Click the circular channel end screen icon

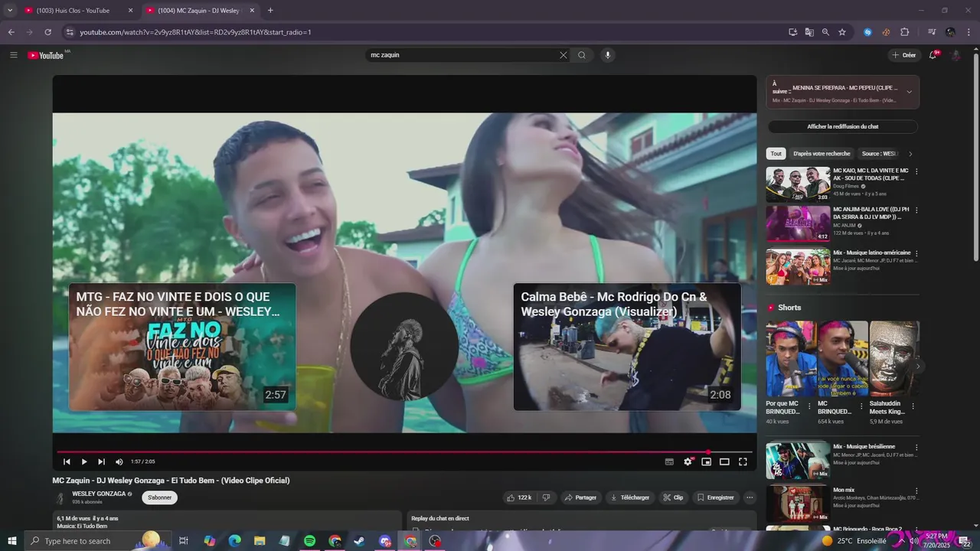(x=404, y=347)
